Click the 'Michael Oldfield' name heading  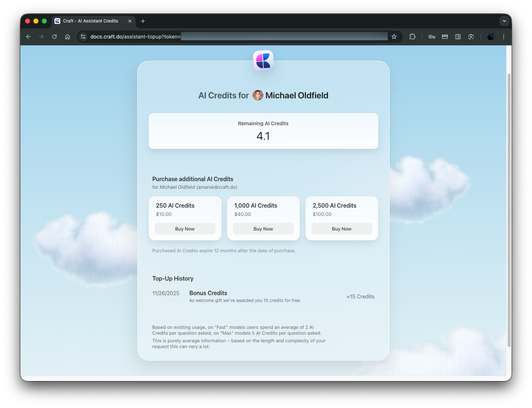pyautogui.click(x=297, y=95)
